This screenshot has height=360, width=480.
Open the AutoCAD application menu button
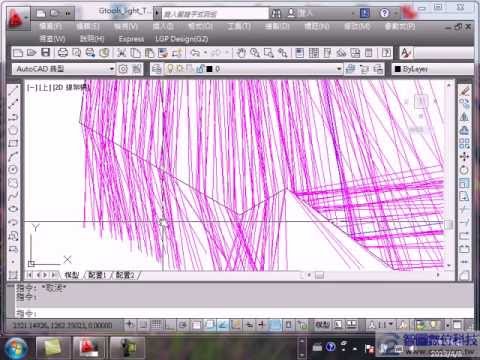(18, 19)
